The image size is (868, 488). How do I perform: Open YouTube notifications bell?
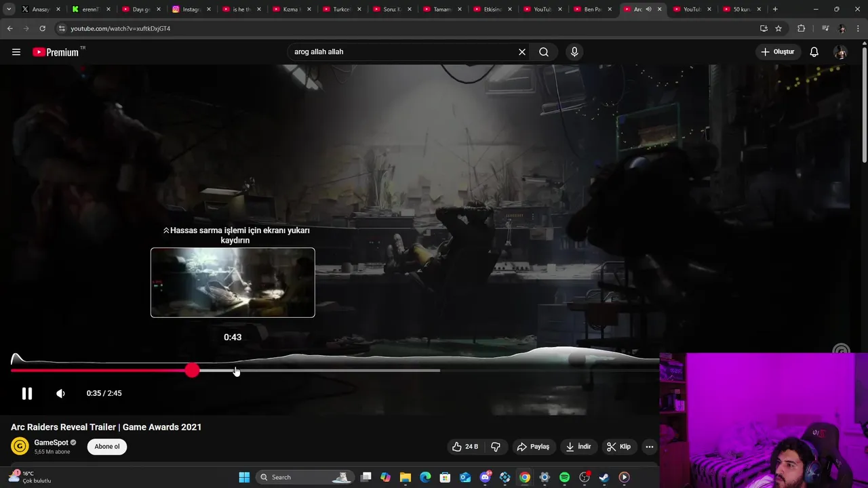814,52
